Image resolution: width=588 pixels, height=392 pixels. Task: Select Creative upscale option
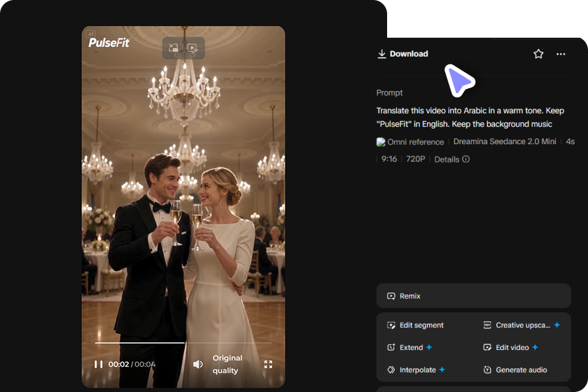(521, 325)
